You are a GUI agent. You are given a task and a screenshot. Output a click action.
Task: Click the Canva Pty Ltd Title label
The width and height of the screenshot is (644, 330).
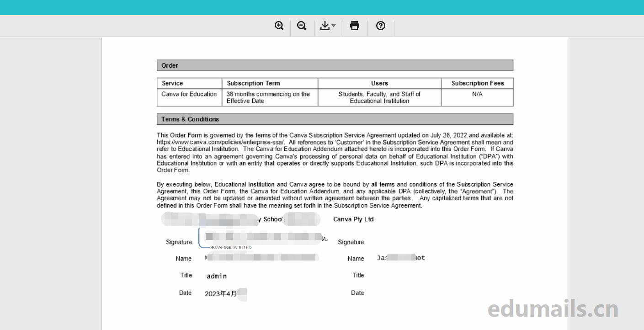pyautogui.click(x=358, y=275)
